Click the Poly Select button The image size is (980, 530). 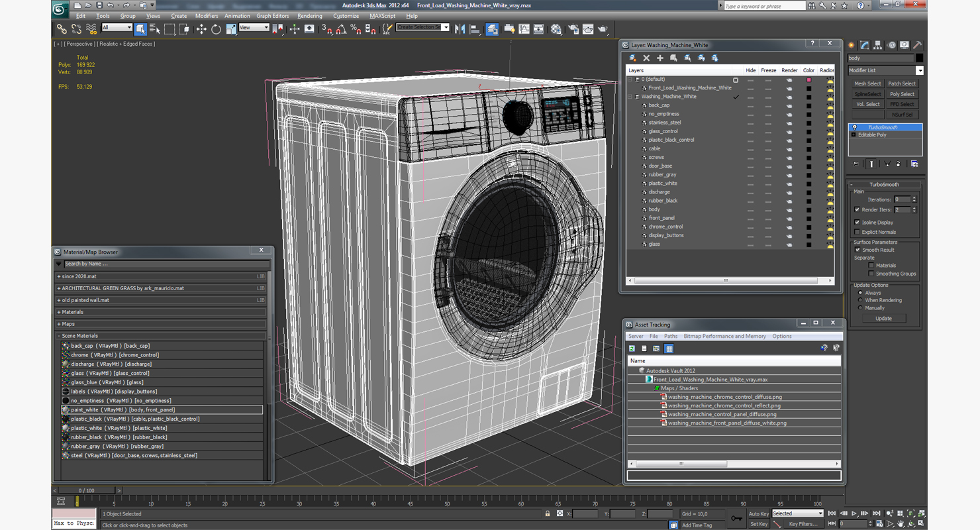[902, 94]
